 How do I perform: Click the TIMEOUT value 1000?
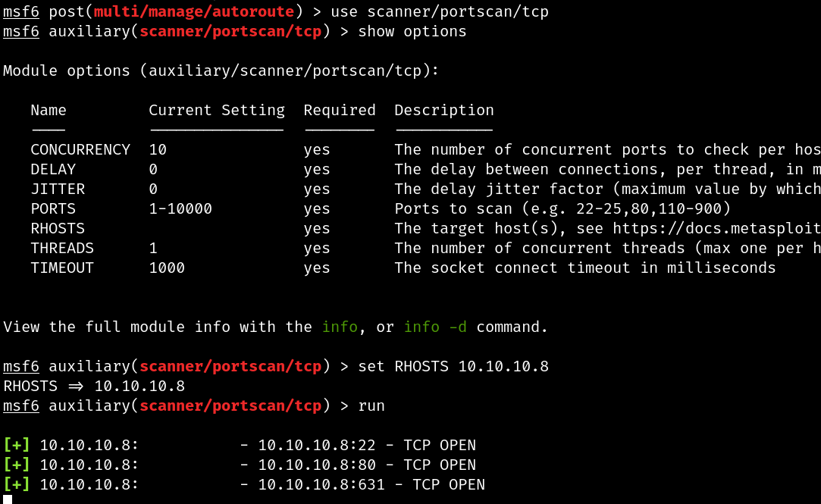[167, 268]
